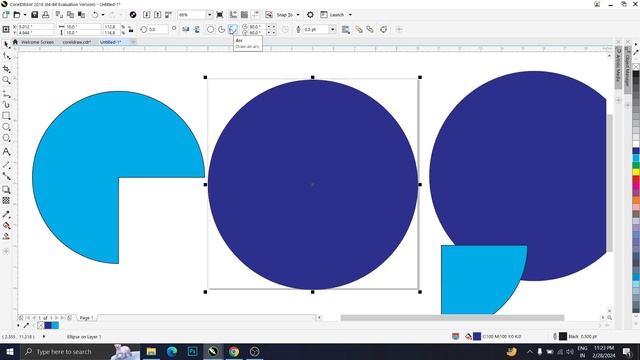The width and height of the screenshot is (640, 360).
Task: Expand the cursor coordinates flyout arrow
Action: pos(44,337)
